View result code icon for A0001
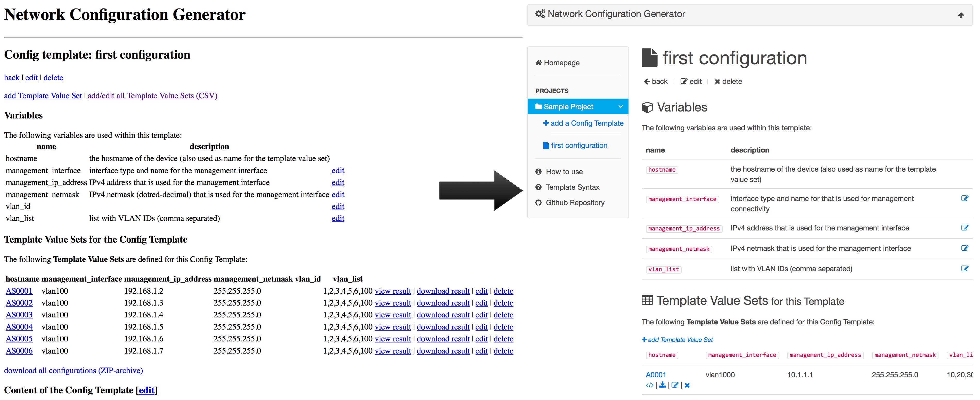Viewport: 980px width, 400px height. click(x=649, y=385)
